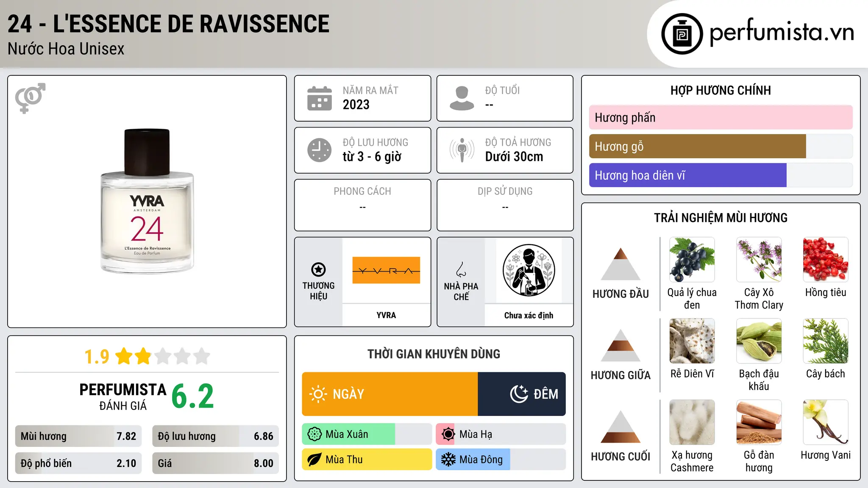Click the YVRA brand name label

386,315
